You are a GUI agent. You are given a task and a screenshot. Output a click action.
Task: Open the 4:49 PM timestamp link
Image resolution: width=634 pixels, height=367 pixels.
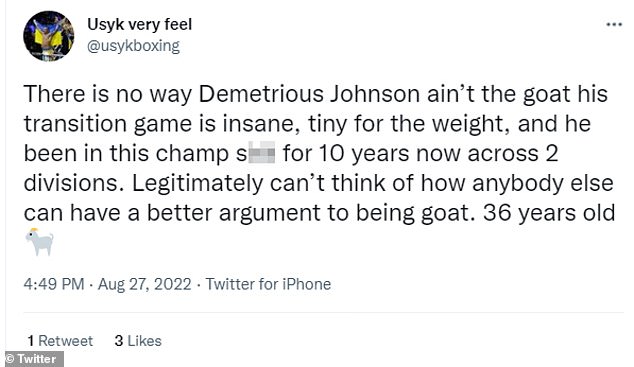54,284
